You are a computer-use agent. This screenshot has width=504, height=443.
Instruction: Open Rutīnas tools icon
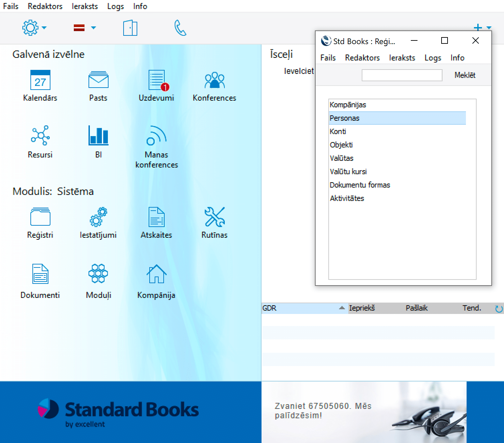click(214, 217)
